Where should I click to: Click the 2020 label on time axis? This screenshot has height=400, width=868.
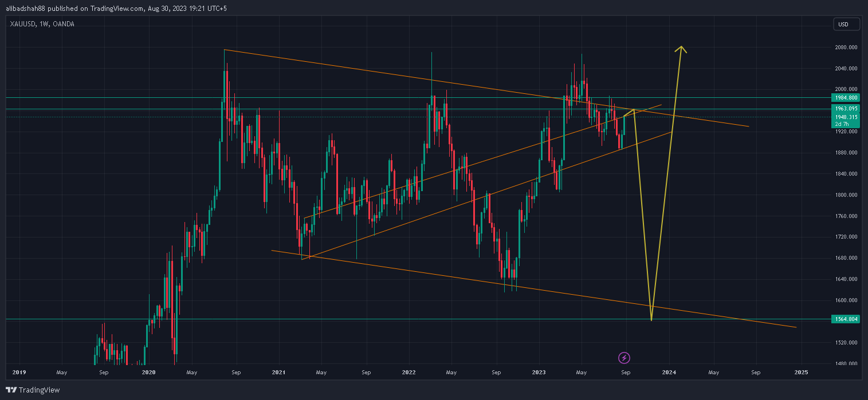pyautogui.click(x=148, y=373)
